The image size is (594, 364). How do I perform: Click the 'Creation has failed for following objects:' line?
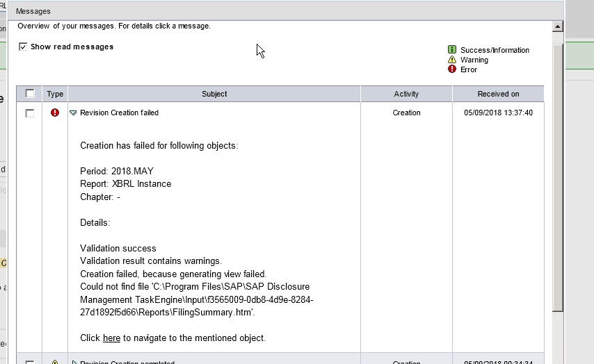[159, 146]
